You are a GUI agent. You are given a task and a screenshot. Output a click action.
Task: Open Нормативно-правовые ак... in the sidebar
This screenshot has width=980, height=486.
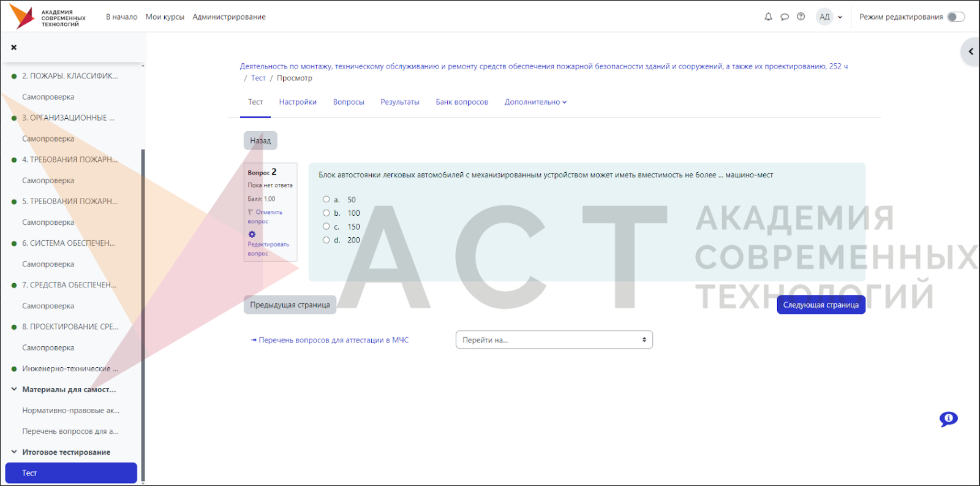tap(71, 411)
